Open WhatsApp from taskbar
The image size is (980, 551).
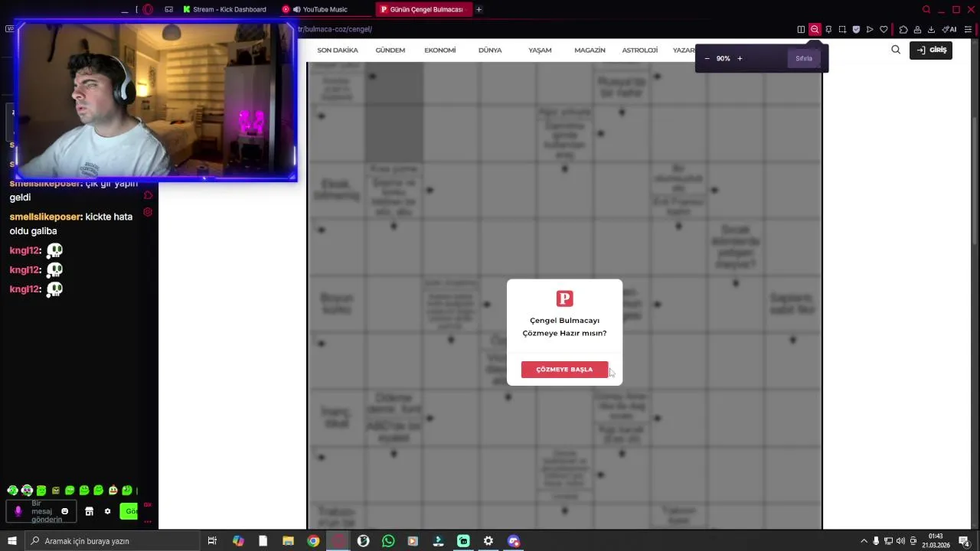pos(388,541)
